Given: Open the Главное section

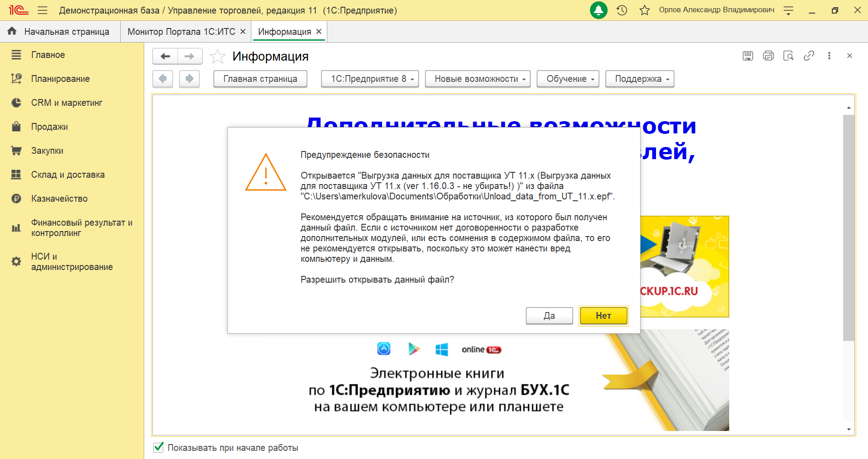Looking at the screenshot, I should pos(48,55).
